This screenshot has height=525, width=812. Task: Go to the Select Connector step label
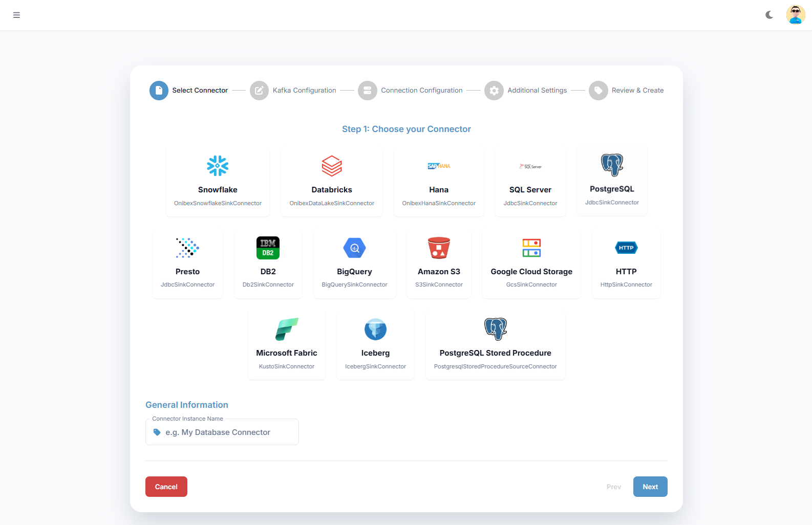(200, 91)
